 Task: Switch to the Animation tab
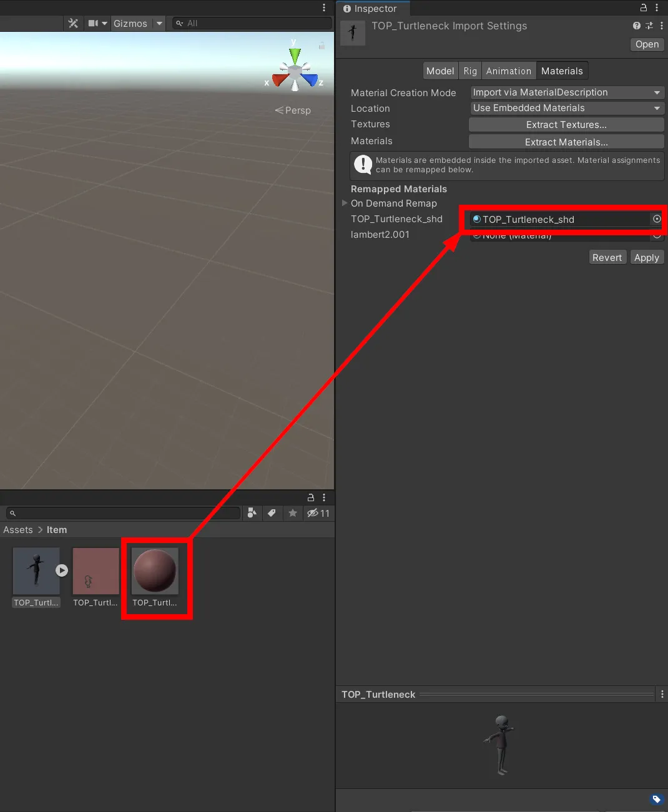[x=508, y=71]
